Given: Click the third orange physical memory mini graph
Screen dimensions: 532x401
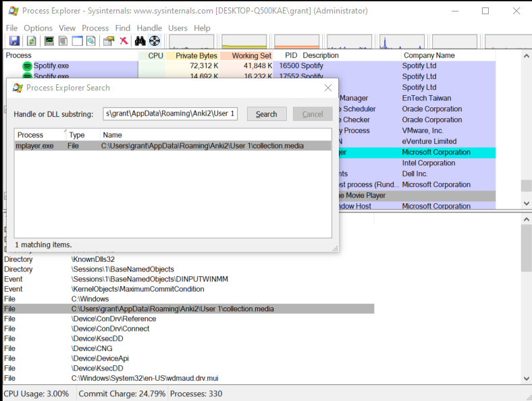Looking at the screenshot, I should (x=296, y=41).
